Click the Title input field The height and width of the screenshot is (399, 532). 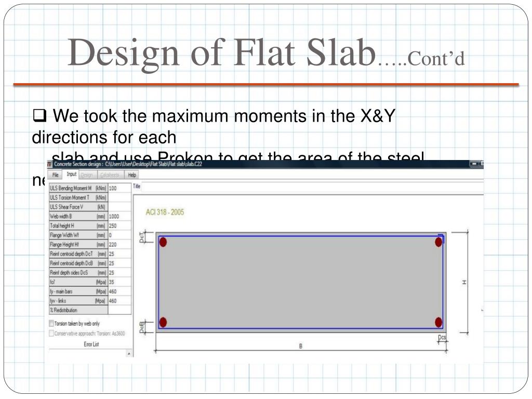pos(312,187)
